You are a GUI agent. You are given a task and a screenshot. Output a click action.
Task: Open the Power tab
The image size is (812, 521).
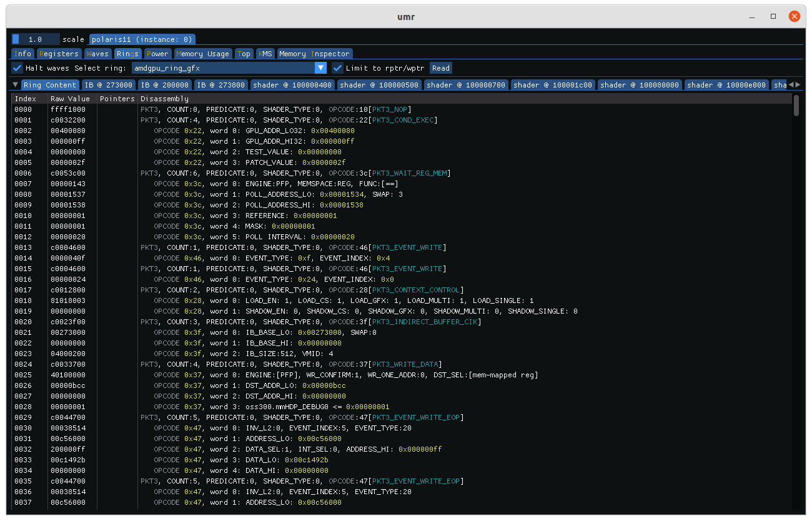pyautogui.click(x=158, y=54)
